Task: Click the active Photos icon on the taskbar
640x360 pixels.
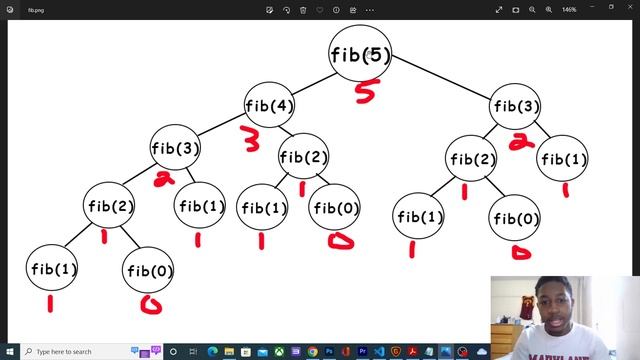Action: point(446,351)
